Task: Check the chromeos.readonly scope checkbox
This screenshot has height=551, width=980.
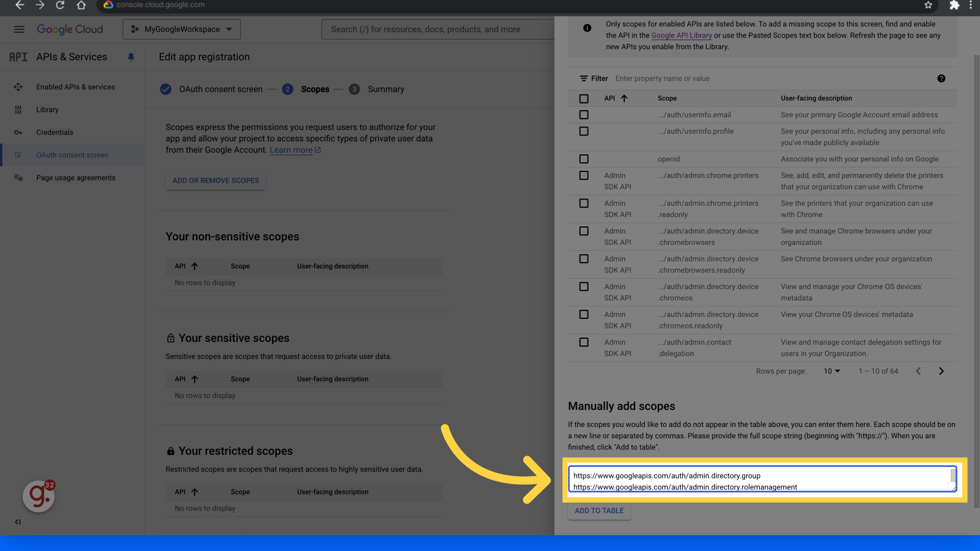Action: [584, 315]
